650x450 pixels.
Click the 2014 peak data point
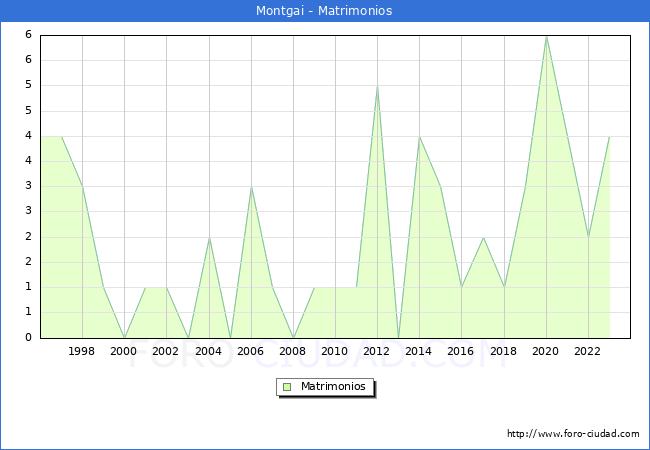click(420, 137)
